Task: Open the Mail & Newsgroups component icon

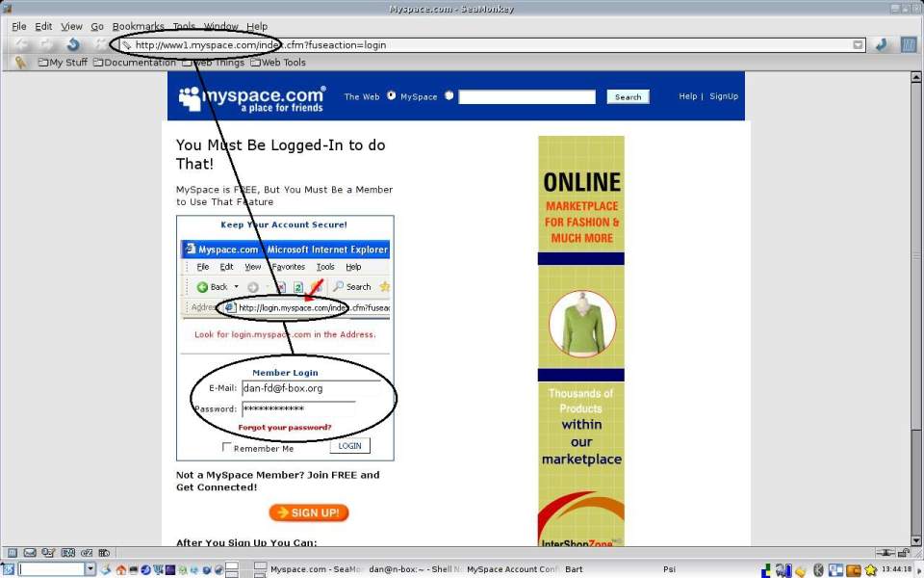Action: (30, 553)
